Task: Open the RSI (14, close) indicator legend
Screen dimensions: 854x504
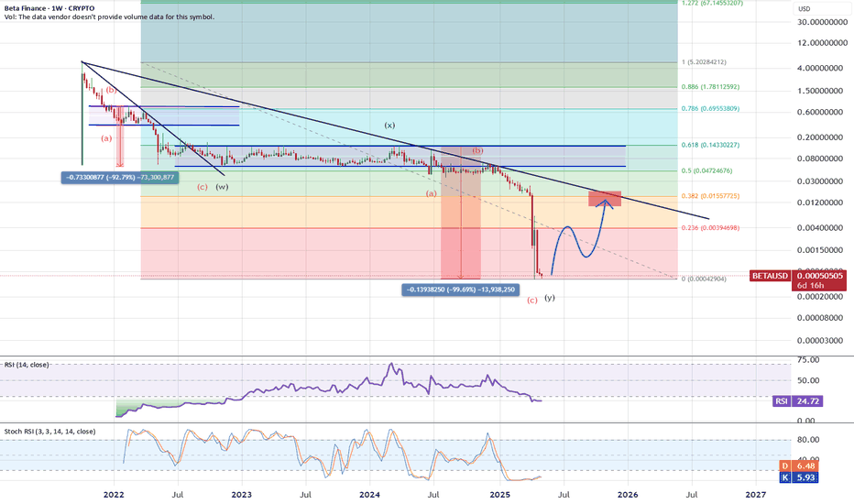Action: point(27,365)
